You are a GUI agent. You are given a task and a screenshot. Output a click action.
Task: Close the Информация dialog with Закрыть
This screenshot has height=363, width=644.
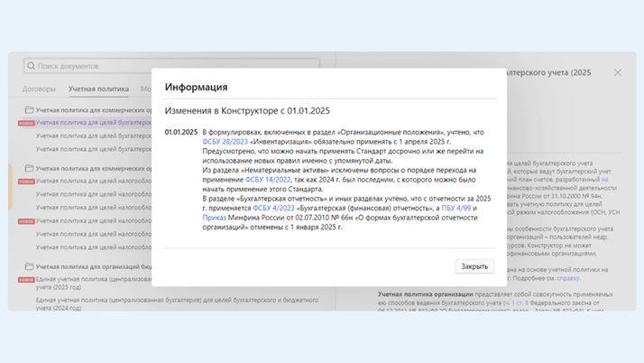tap(474, 266)
